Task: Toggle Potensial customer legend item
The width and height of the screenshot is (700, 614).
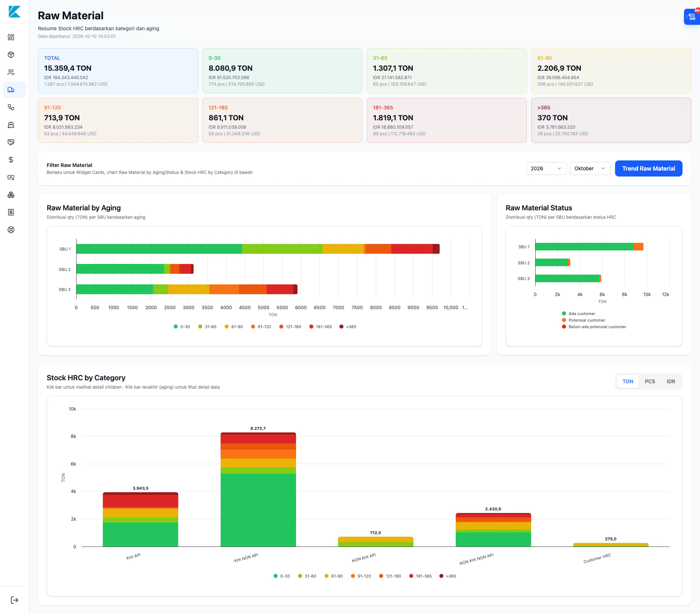Action: (584, 320)
